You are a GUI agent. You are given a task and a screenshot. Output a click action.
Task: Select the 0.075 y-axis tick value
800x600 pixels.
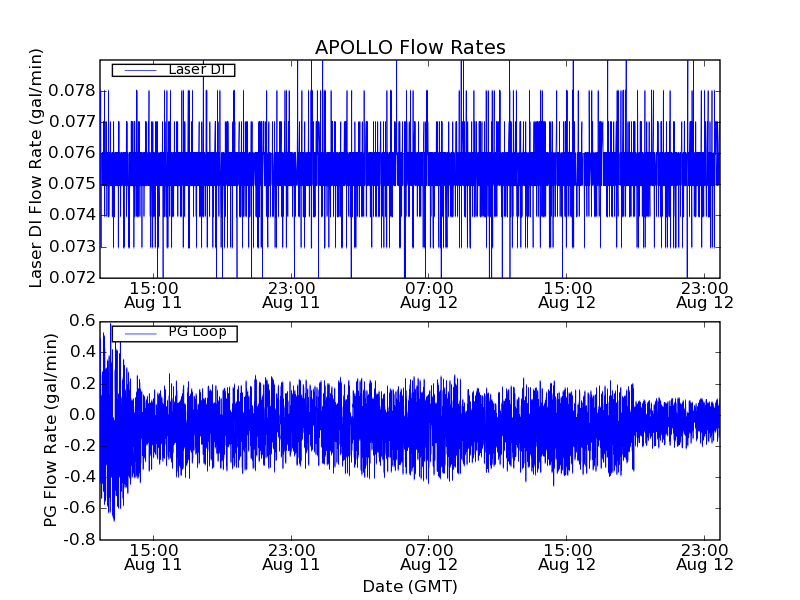[72, 184]
